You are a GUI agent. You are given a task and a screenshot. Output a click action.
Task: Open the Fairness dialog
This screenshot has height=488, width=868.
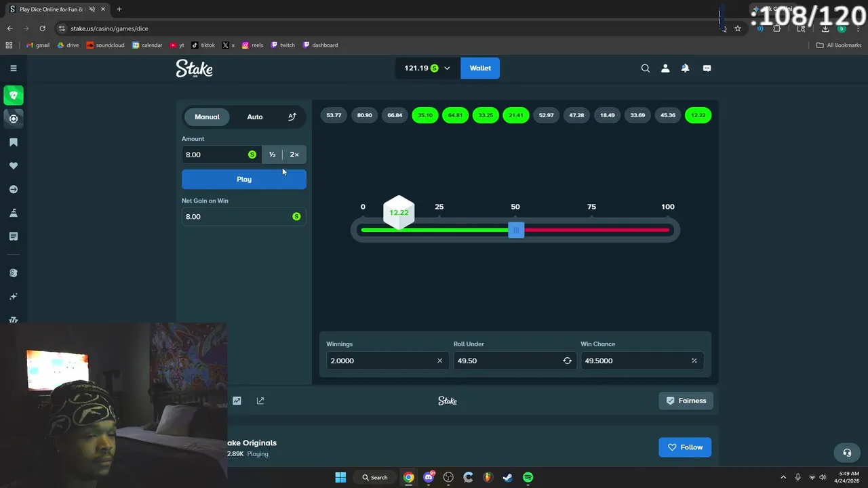point(686,401)
